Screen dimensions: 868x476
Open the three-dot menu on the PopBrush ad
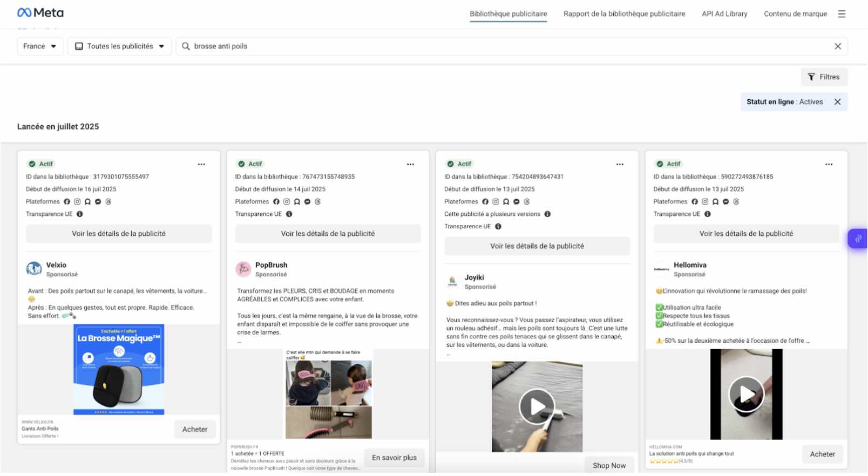pyautogui.click(x=410, y=164)
